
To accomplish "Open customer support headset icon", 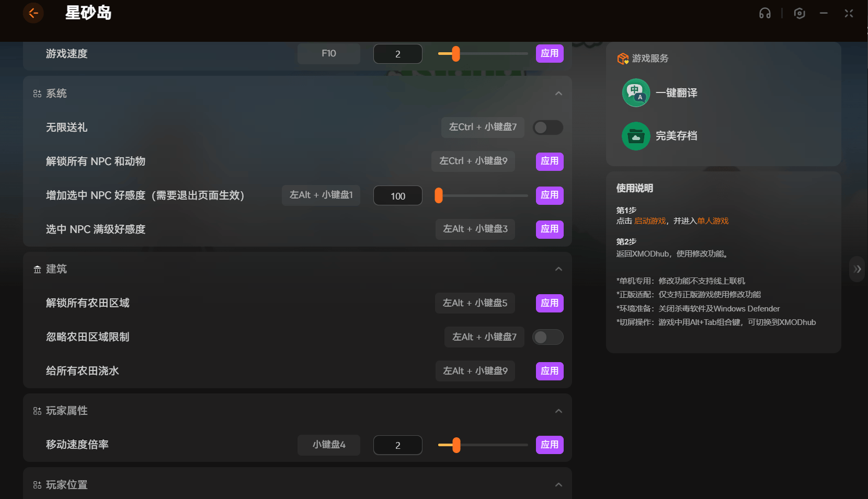I will (x=764, y=14).
